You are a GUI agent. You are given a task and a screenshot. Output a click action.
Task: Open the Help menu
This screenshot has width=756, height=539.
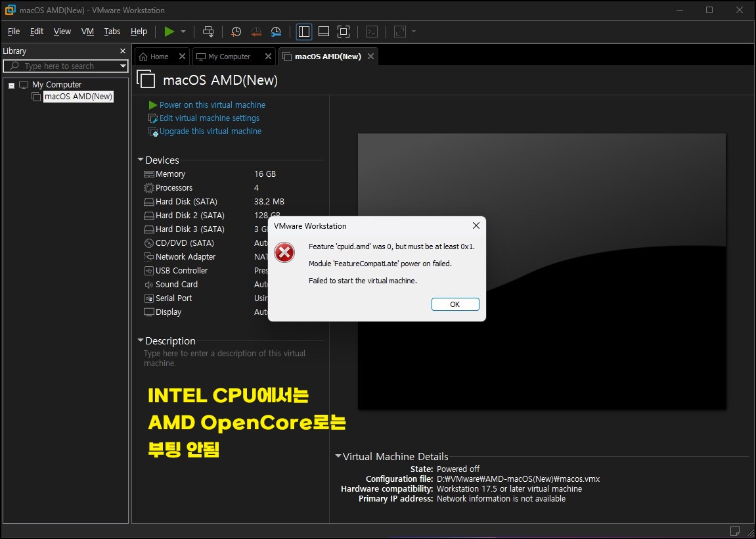coord(139,32)
